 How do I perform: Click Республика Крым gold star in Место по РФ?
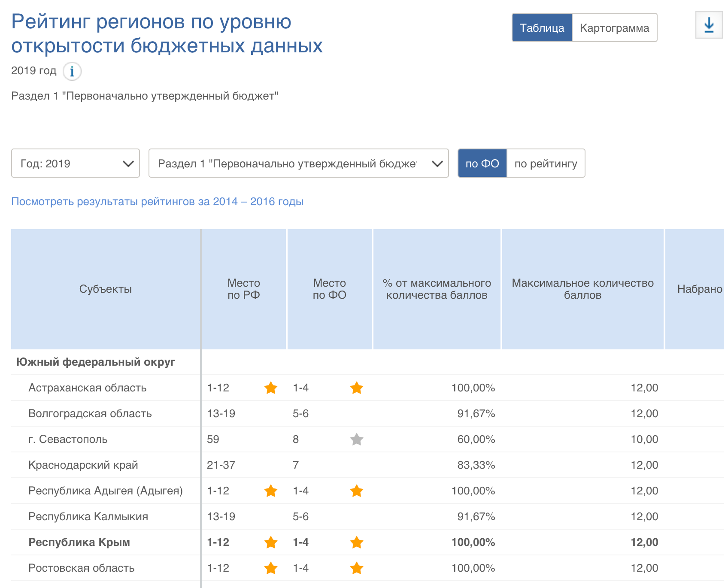pyautogui.click(x=270, y=543)
